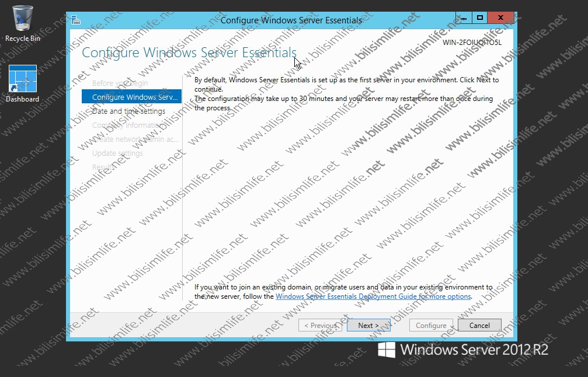Viewport: 588px width, 377px height.
Task: Maximize the Configure Windows Server Essentials window
Action: click(x=479, y=18)
